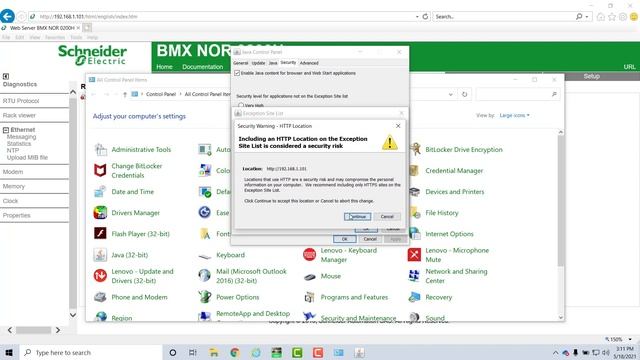The image size is (640, 360).
Task: Click Continue in the Security Warning dialog
Action: 358,216
